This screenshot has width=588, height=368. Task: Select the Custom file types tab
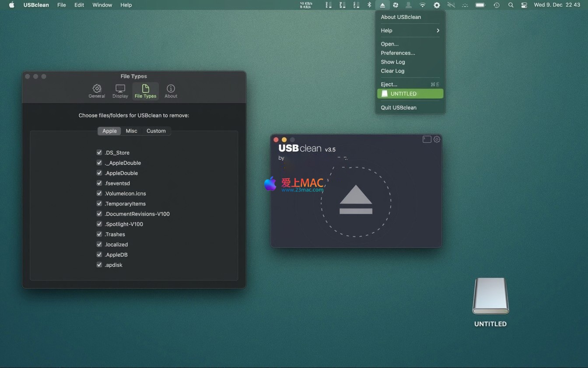(x=156, y=131)
